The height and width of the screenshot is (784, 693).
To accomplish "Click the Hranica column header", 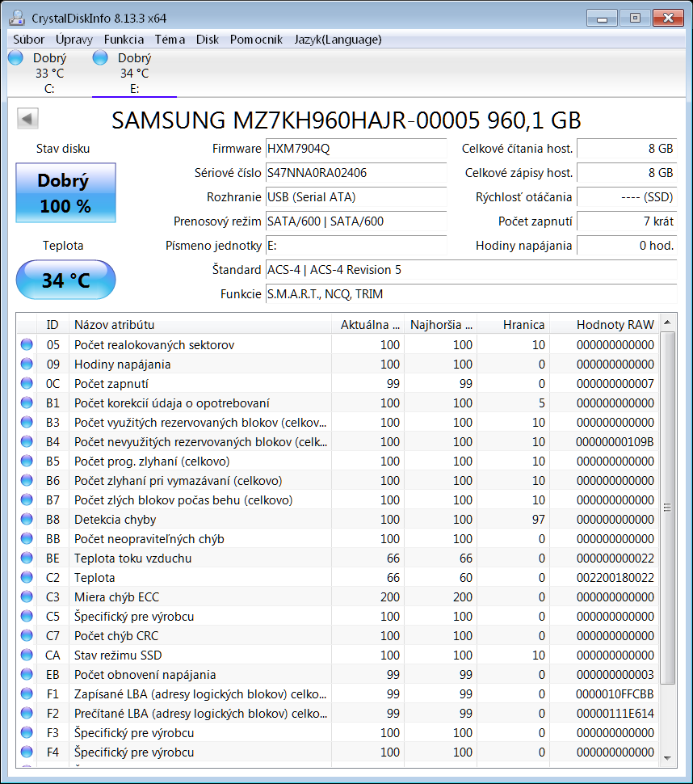I will pos(513,324).
